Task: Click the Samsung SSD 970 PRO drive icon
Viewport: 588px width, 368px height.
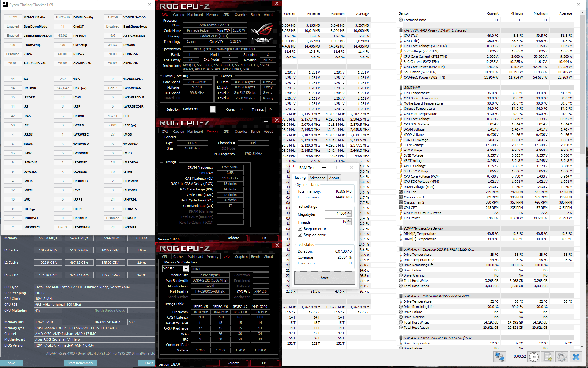Action: coord(401,249)
